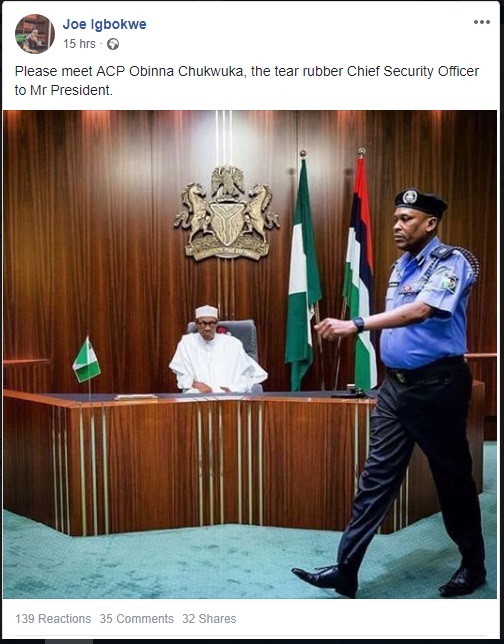Click the gray scrollbar thumb at bottom edge
The image size is (504, 644).
pyautogui.click(x=69, y=642)
